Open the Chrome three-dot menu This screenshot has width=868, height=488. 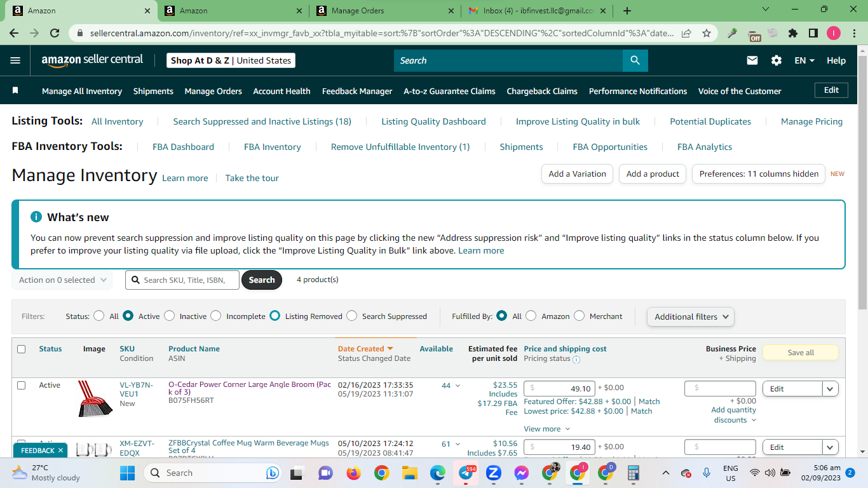coord(854,33)
